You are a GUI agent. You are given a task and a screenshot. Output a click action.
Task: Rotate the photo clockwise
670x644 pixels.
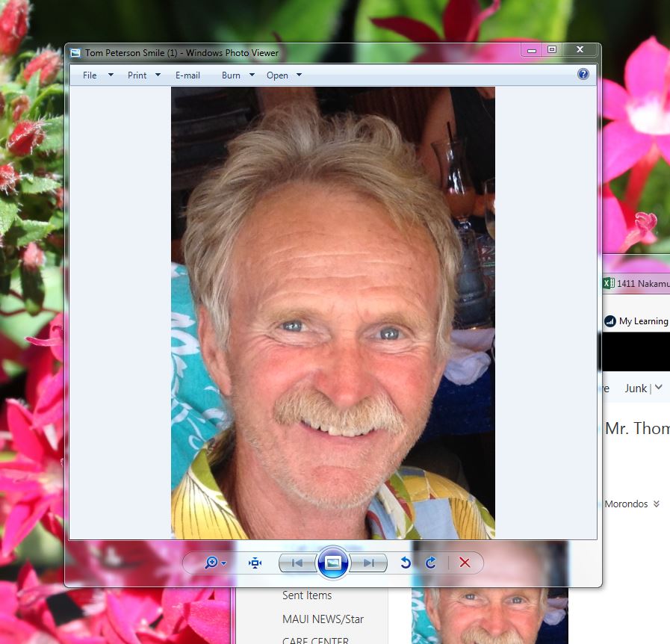[x=431, y=563]
